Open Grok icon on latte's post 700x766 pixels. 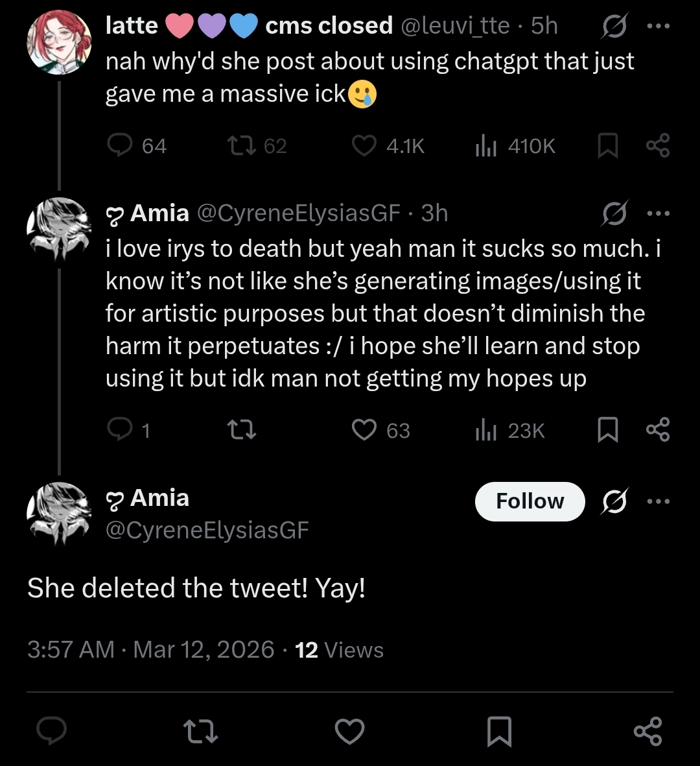pyautogui.click(x=613, y=26)
